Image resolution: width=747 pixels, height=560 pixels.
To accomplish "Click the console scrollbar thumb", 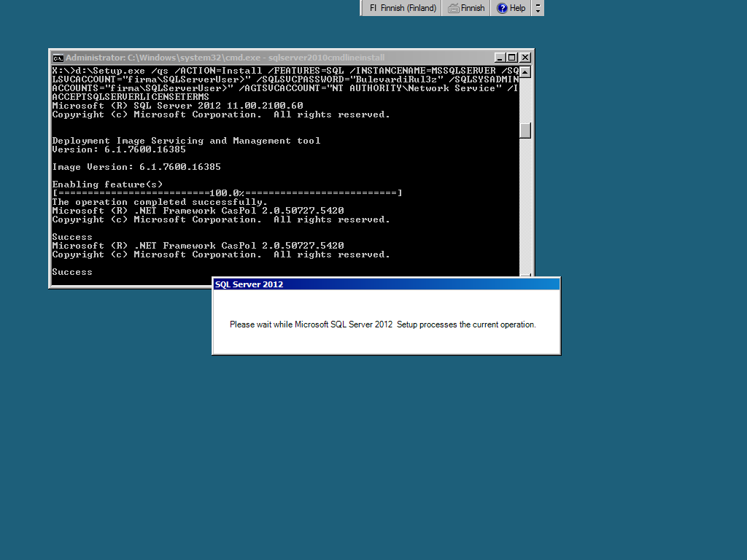I will pyautogui.click(x=525, y=131).
